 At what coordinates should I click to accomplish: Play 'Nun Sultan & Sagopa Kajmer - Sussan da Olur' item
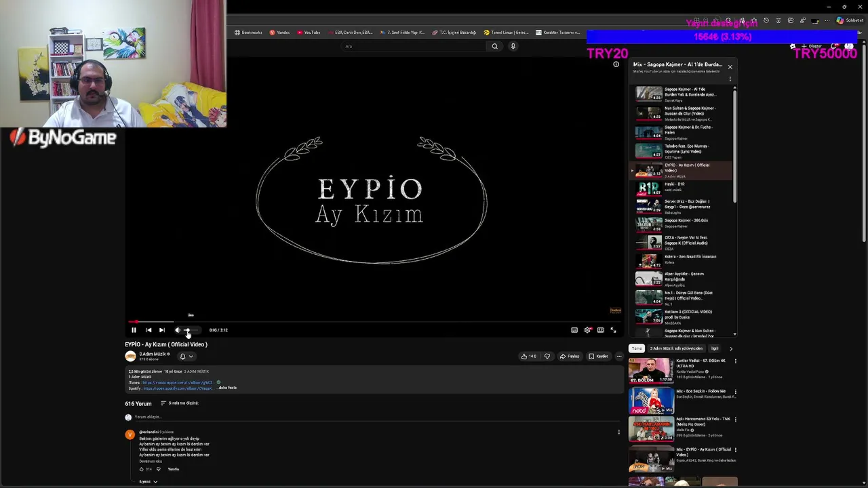pos(682,113)
